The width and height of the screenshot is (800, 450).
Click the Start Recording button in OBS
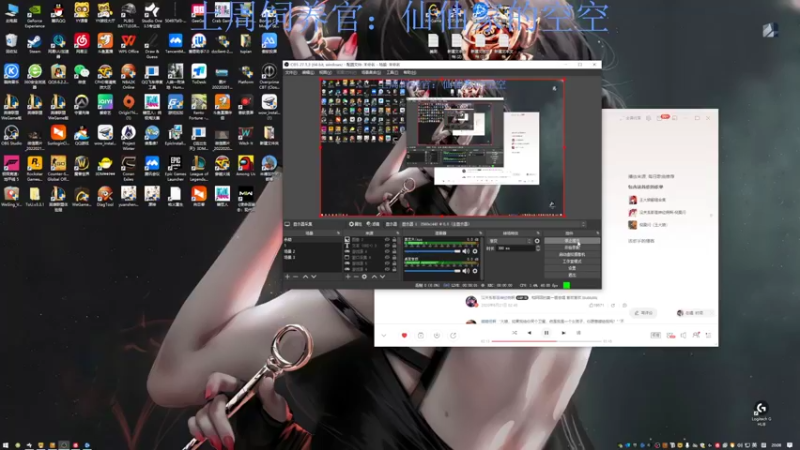pos(572,247)
